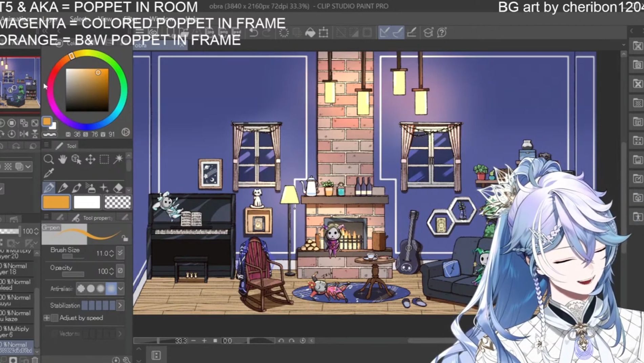Click the zoom in plus button below canvas
The width and height of the screenshot is (644, 363).
(x=204, y=341)
